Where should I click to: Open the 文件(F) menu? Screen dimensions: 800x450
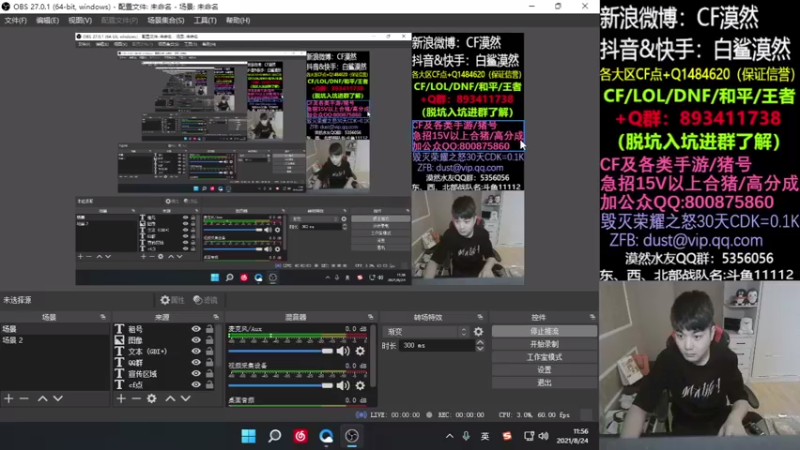[x=15, y=20]
